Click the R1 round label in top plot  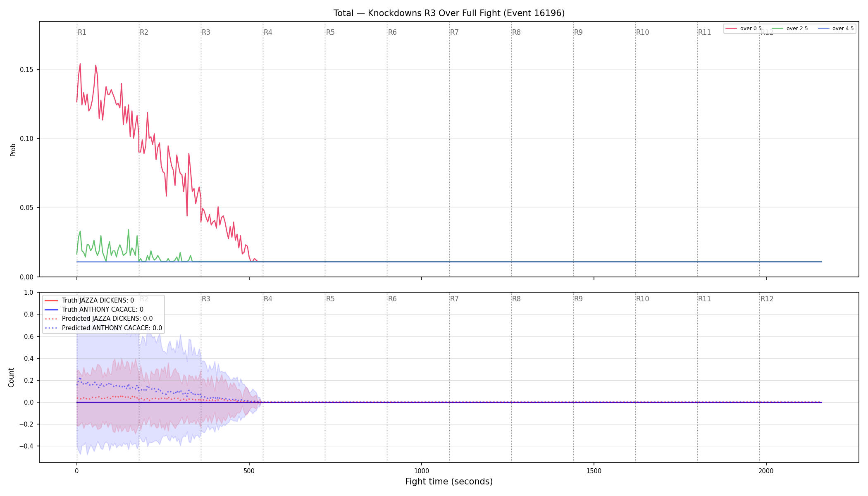82,32
